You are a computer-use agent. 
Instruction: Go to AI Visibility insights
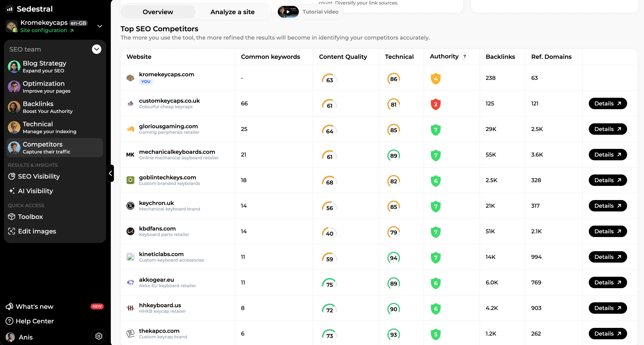(x=30, y=191)
